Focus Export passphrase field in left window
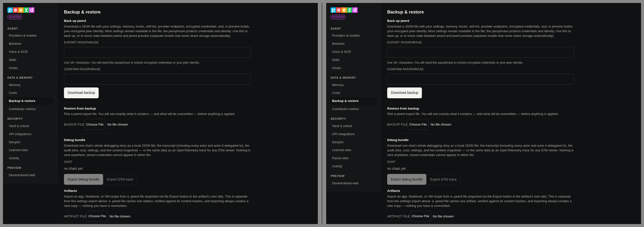The width and height of the screenshot is (644, 227). tap(157, 52)
